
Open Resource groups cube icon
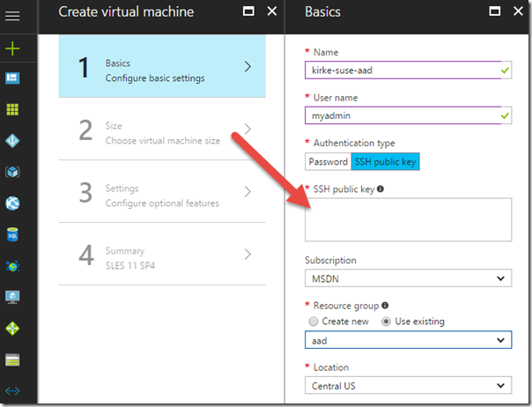click(x=12, y=172)
